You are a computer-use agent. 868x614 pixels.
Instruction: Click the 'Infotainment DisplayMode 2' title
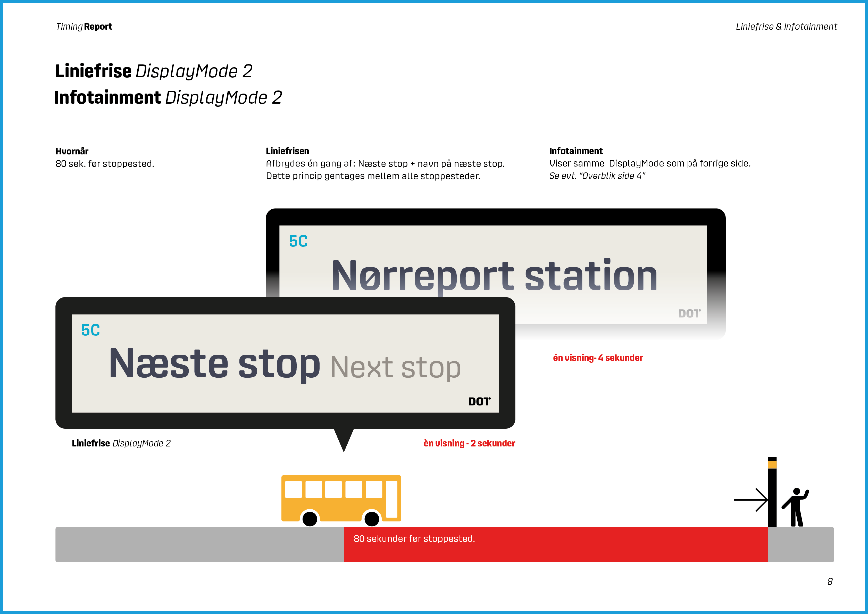pos(168,97)
